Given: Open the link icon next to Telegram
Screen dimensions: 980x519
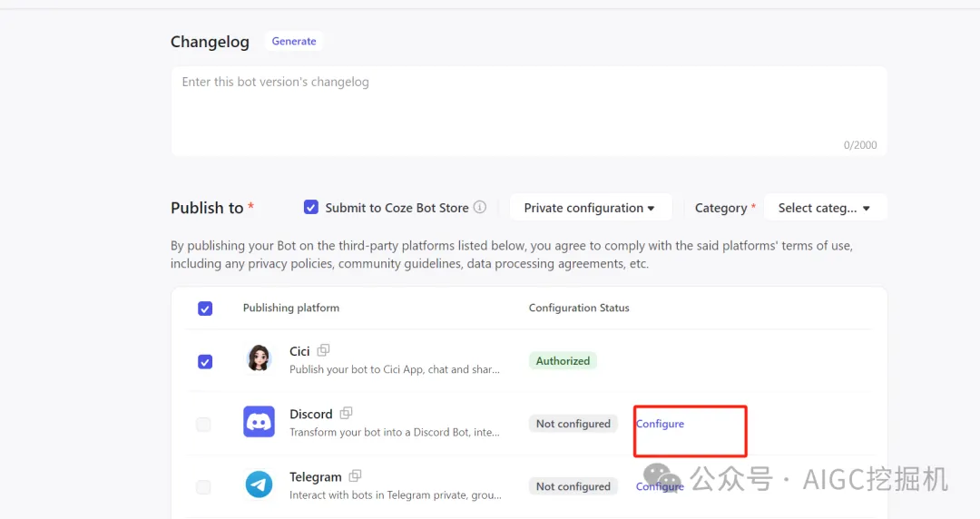Looking at the screenshot, I should (x=355, y=475).
